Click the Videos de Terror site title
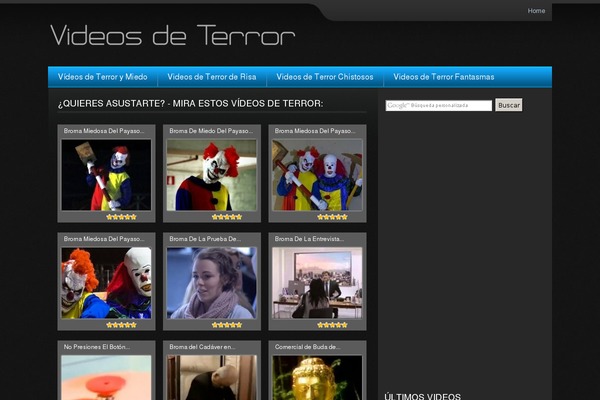600x400 pixels. (x=173, y=36)
